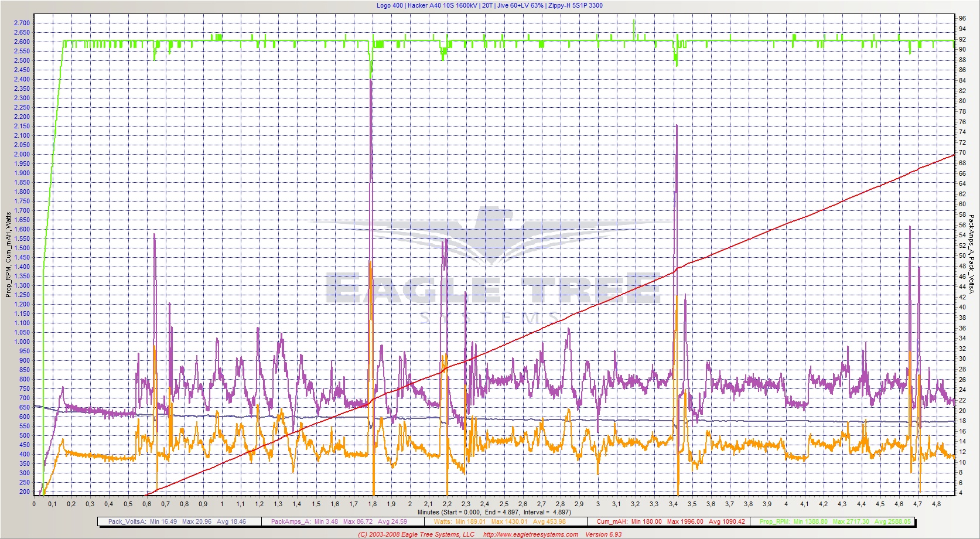
Task: Click the Minutes axis caption below the chart
Action: coord(494,512)
